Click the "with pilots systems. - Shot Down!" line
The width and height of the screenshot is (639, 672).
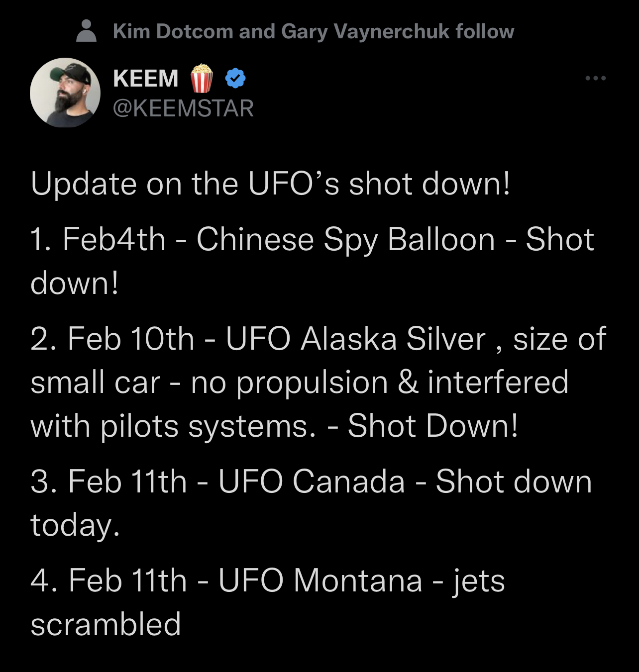274,426
